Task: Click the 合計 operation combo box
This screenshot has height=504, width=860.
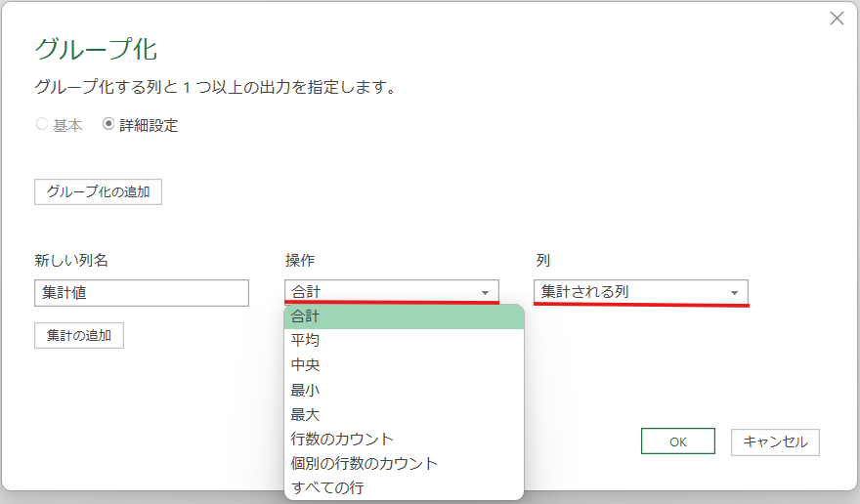Action: coord(392,292)
